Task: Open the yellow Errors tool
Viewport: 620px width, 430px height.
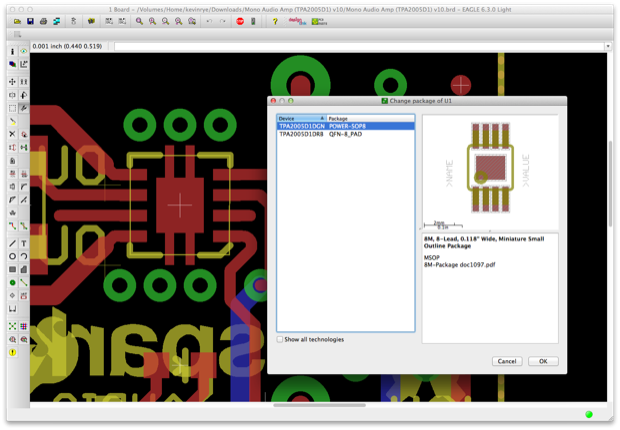Action: 12,352
